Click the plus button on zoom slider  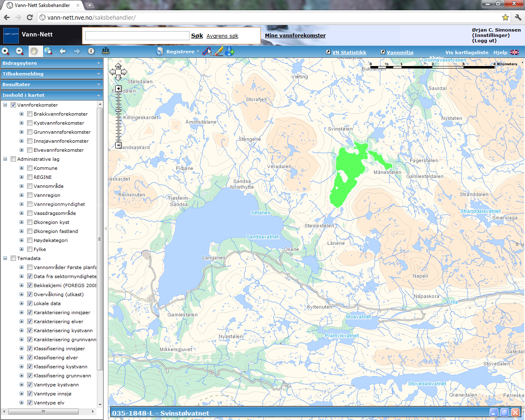tap(119, 89)
